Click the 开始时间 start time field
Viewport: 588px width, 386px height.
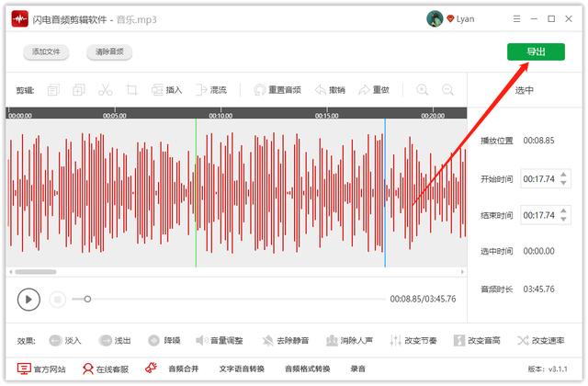(x=546, y=179)
